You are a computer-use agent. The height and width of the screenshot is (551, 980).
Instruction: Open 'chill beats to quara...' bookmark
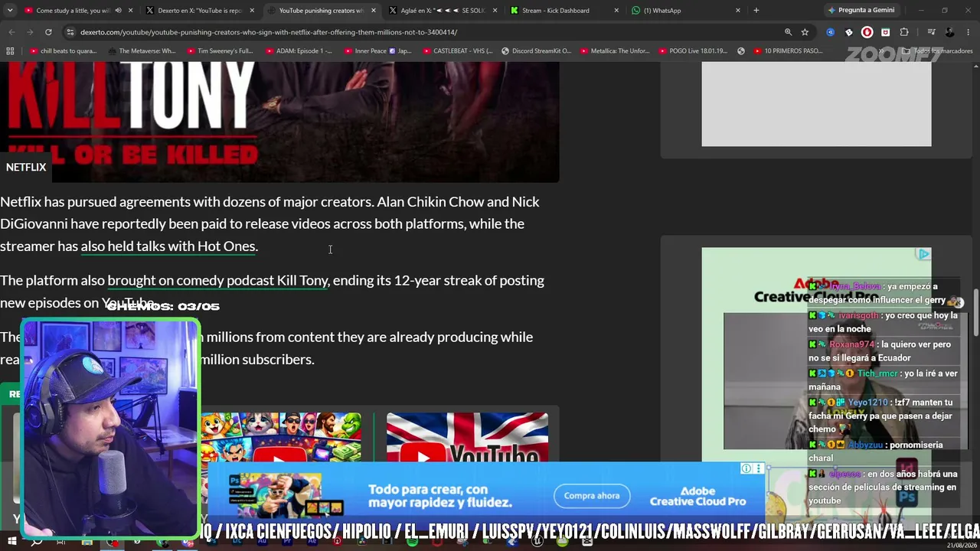(x=63, y=51)
